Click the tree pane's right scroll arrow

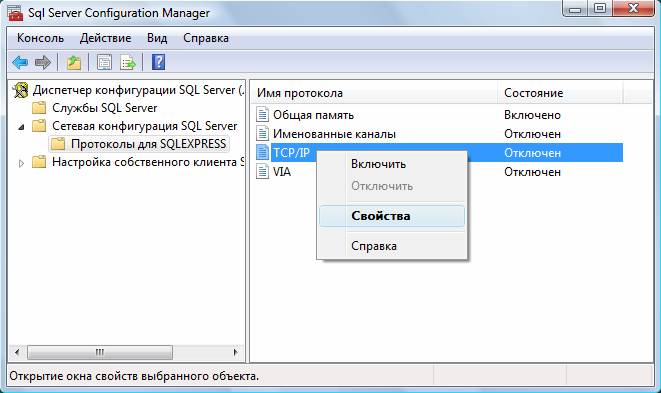(235, 352)
